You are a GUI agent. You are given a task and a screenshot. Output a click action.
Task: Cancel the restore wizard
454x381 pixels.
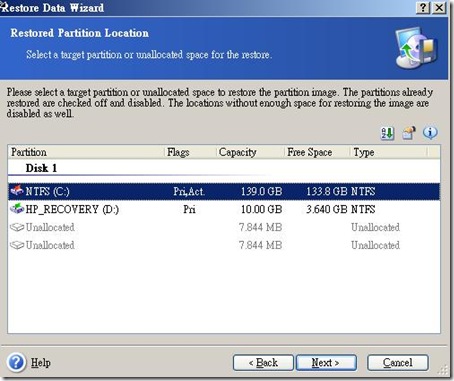click(398, 363)
